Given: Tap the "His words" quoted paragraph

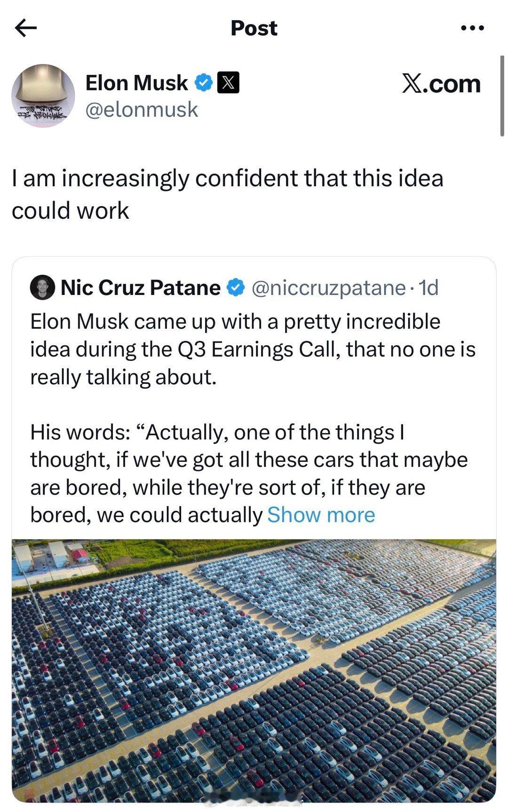Looking at the screenshot, I should pyautogui.click(x=249, y=473).
